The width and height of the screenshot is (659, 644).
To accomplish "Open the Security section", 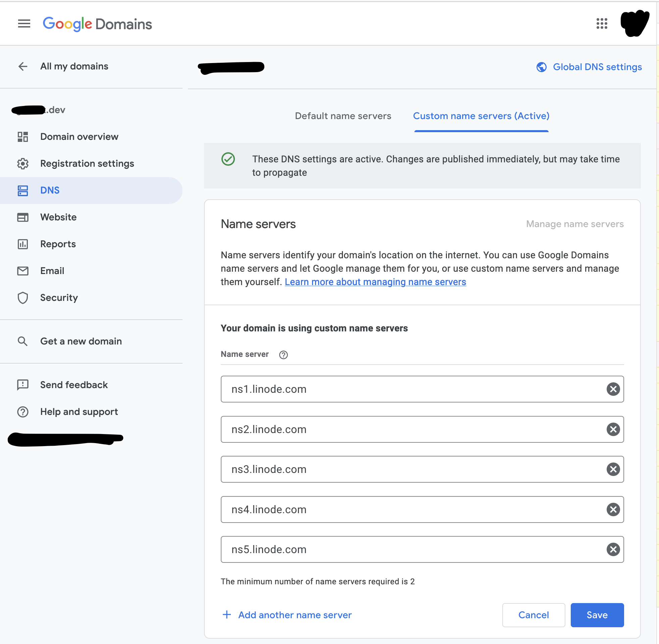I will pos(59,298).
